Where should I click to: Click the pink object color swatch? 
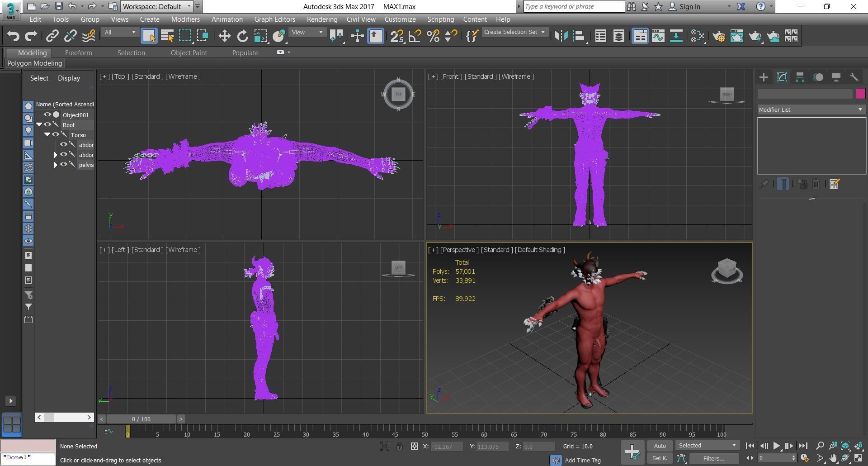click(x=860, y=94)
